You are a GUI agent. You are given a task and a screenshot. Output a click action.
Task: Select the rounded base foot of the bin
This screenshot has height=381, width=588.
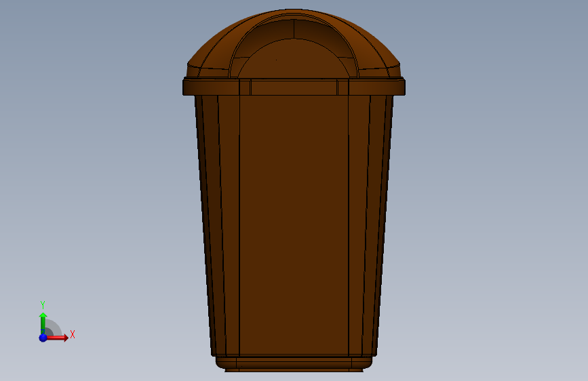click(294, 363)
